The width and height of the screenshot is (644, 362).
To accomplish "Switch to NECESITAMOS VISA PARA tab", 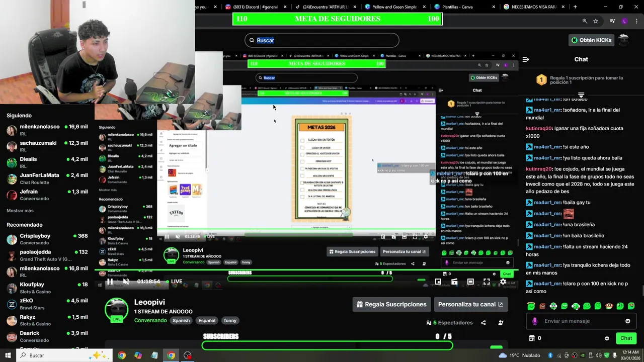I will [x=534, y=7].
